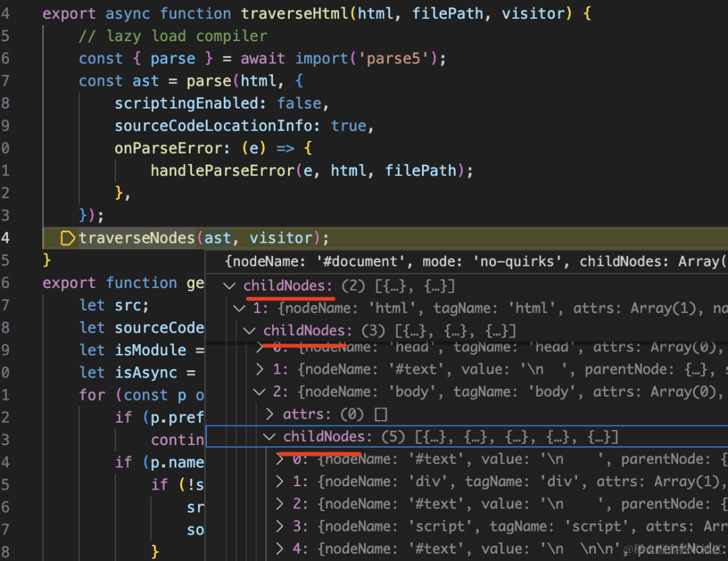Click the #document object summary in hover popup
Viewport: 728px width, 561px height.
click(x=475, y=262)
